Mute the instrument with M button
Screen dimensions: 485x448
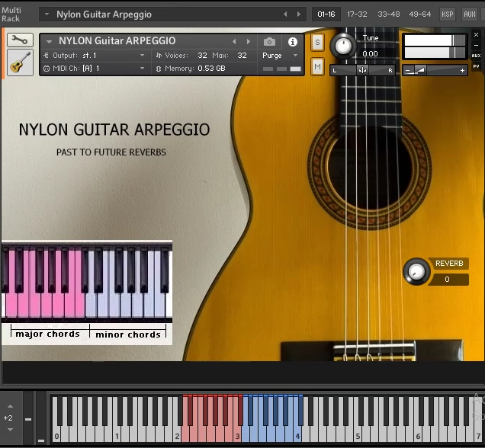click(x=317, y=66)
